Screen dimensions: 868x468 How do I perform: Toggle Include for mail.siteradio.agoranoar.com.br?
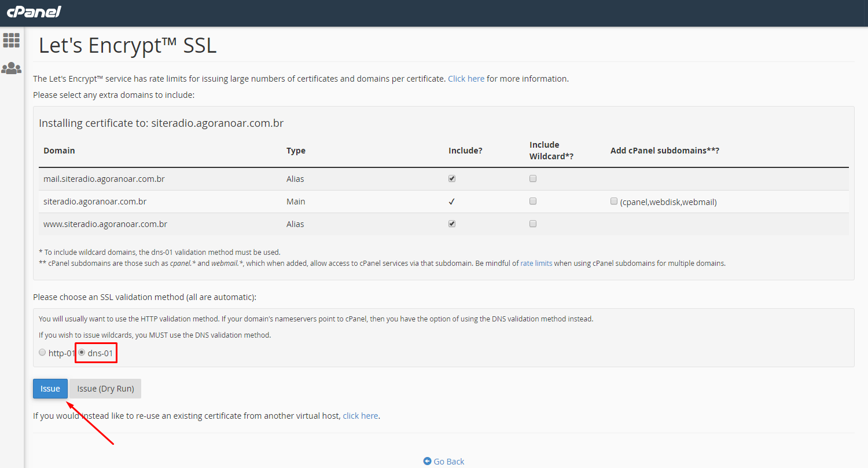pyautogui.click(x=452, y=178)
